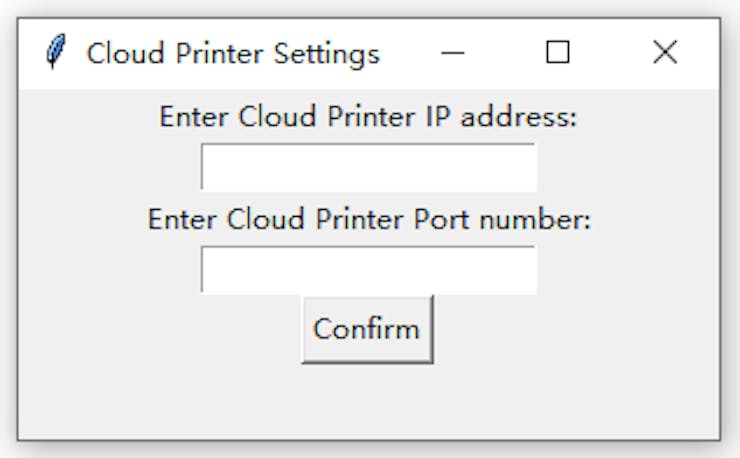Minimize the Cloud Printer Settings window
The width and height of the screenshot is (740, 458).
pos(453,53)
